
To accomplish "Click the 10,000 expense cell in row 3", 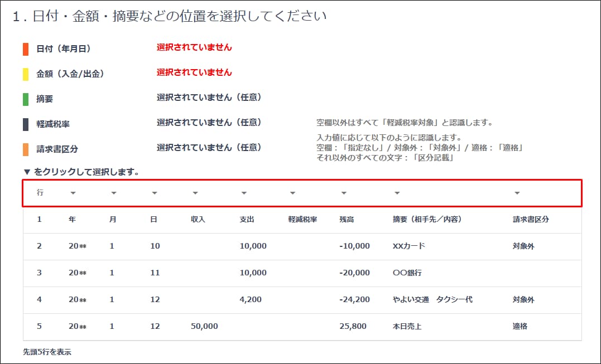I will click(x=253, y=273).
